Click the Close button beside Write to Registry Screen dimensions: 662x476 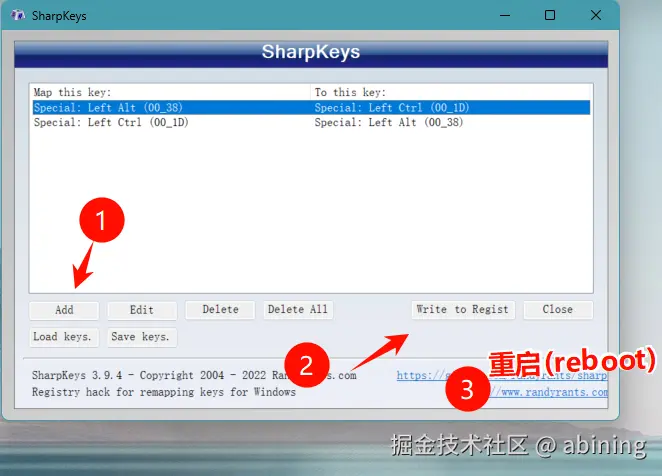tap(558, 310)
